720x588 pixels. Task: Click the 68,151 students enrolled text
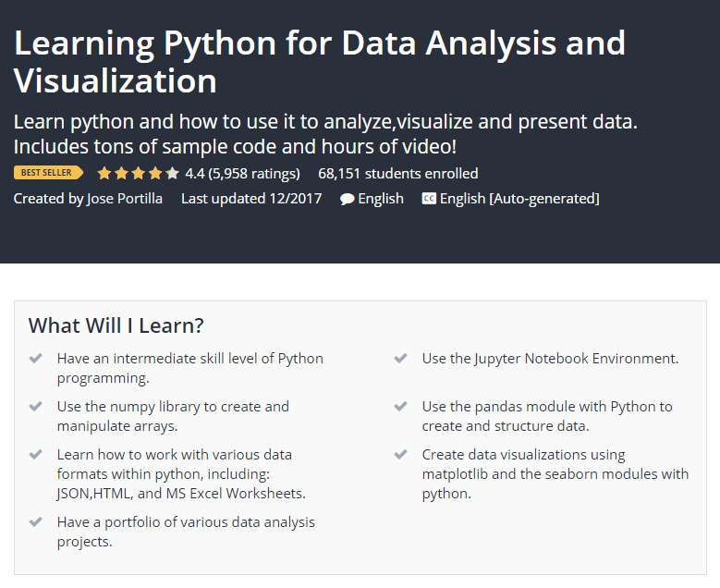pos(397,173)
